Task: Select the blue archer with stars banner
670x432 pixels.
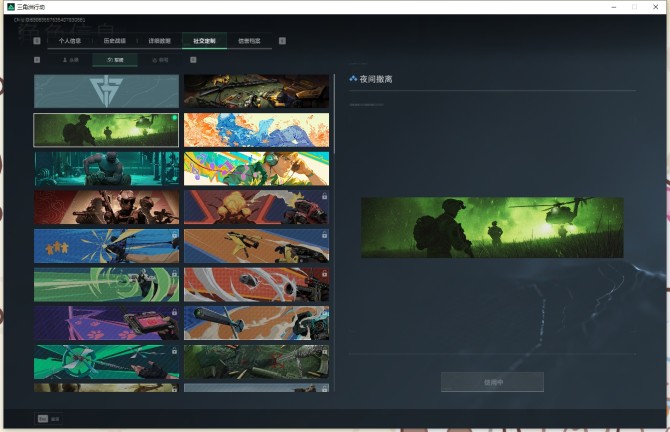Action: click(106, 246)
